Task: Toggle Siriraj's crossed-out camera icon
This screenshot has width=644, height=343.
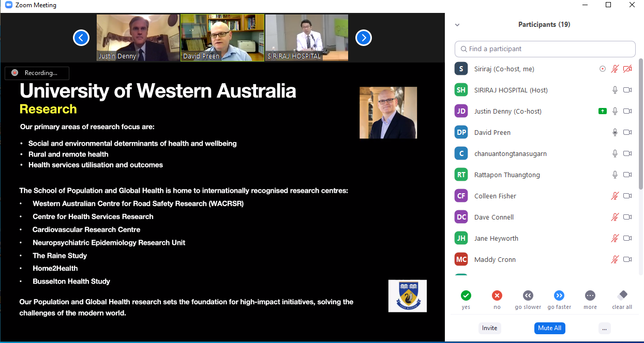Action: pyautogui.click(x=627, y=69)
